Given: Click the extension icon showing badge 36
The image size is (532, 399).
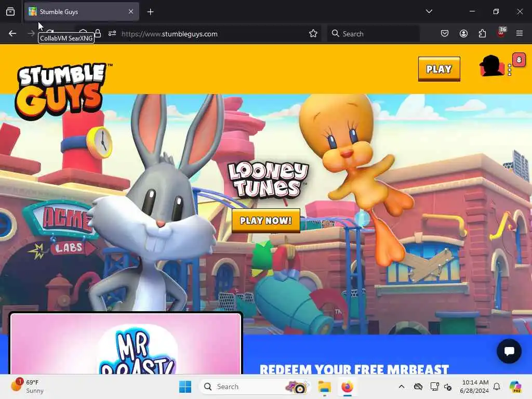Looking at the screenshot, I should 501,33.
